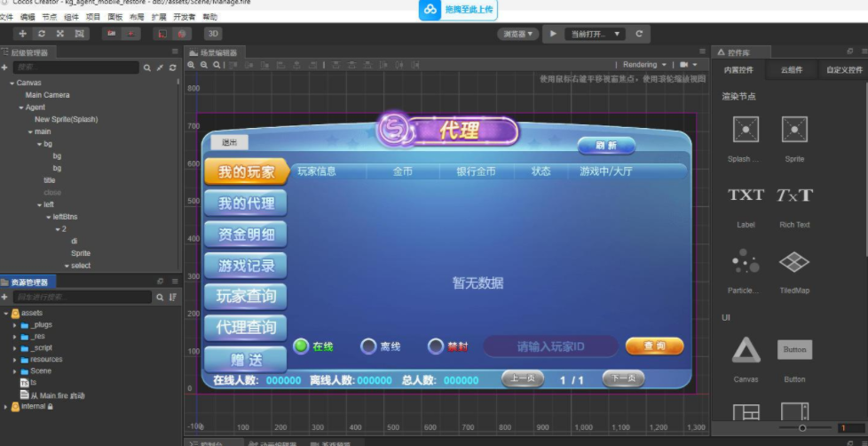Open the 当前打开 scene dropdown
Image resolution: width=868 pixels, height=446 pixels.
(596, 34)
